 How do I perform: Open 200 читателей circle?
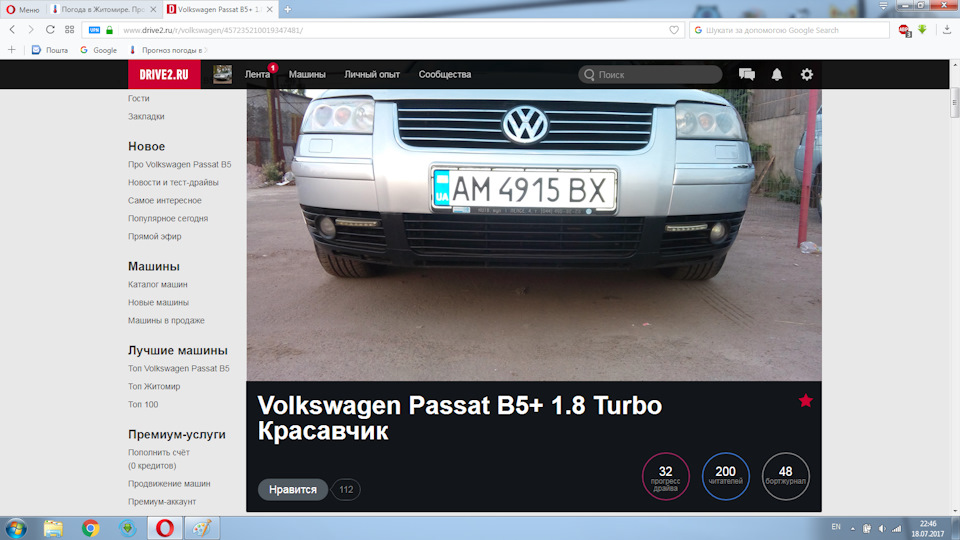coord(726,476)
